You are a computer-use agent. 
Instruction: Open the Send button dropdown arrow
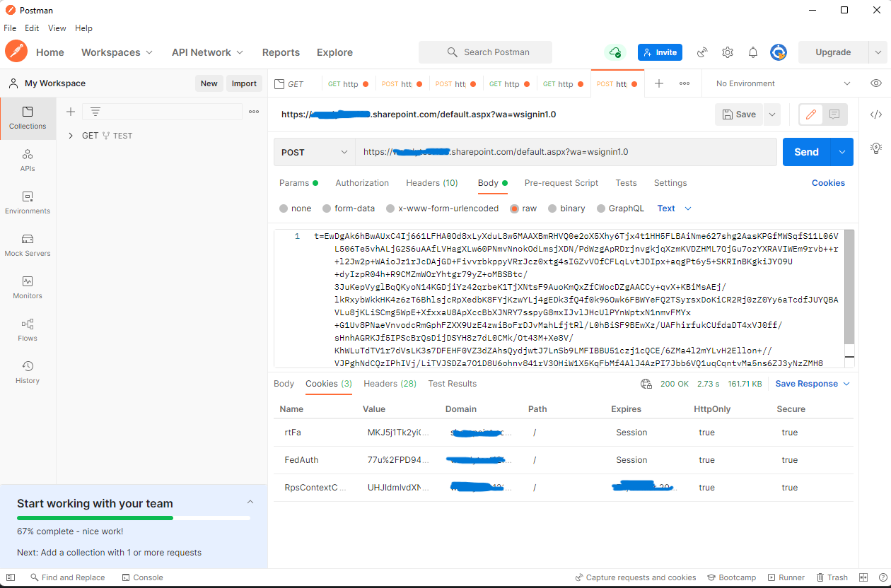[x=841, y=152]
